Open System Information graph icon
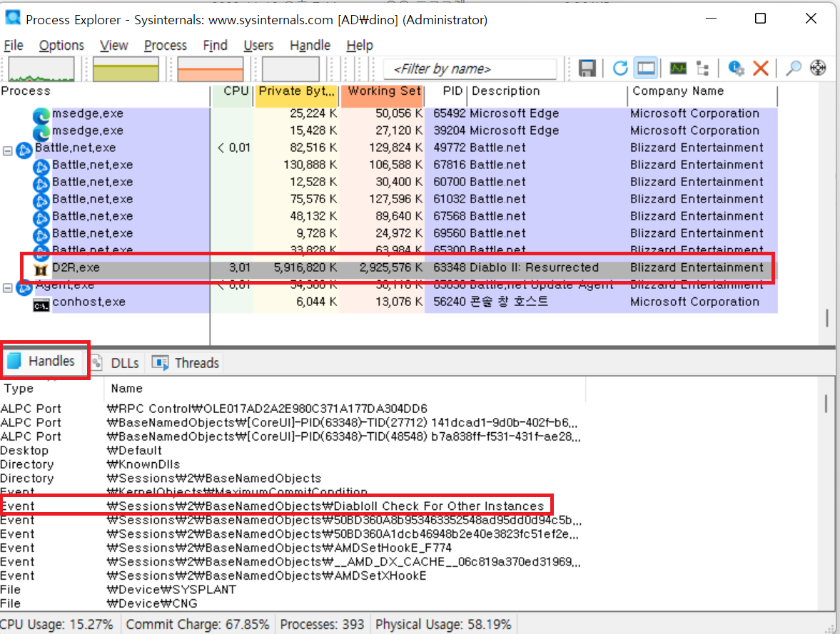Screen dimensions: 840x634 (678, 68)
